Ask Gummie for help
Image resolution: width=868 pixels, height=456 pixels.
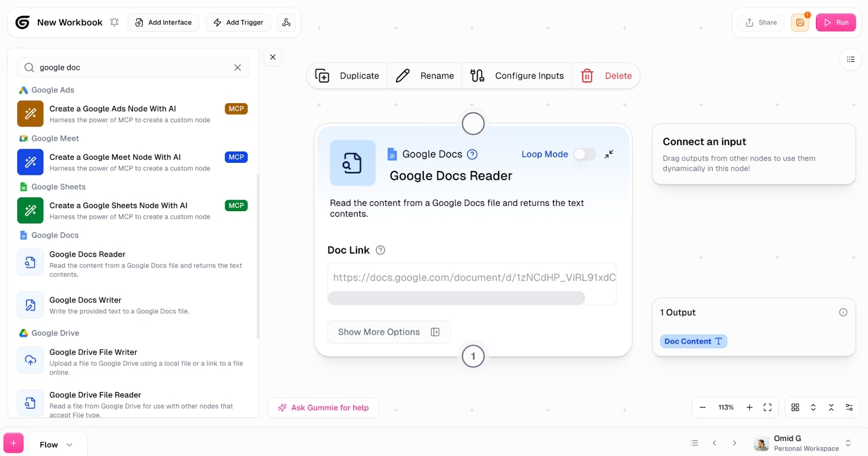323,408
